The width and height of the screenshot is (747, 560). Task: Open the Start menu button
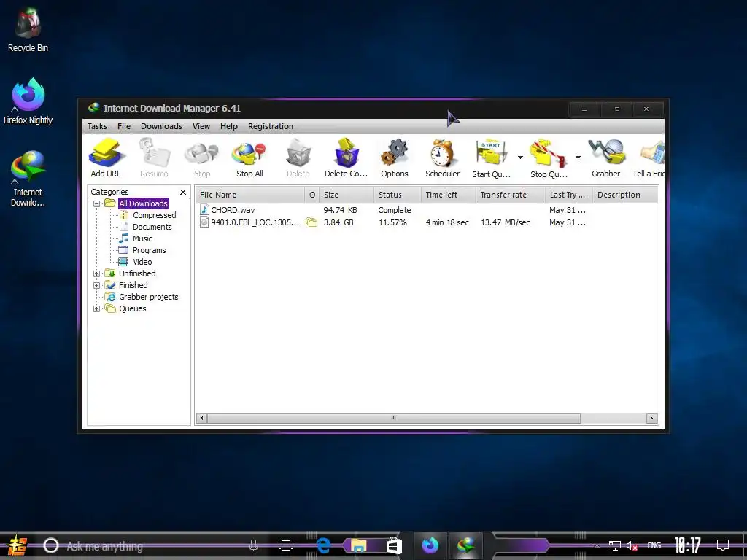click(x=16, y=545)
